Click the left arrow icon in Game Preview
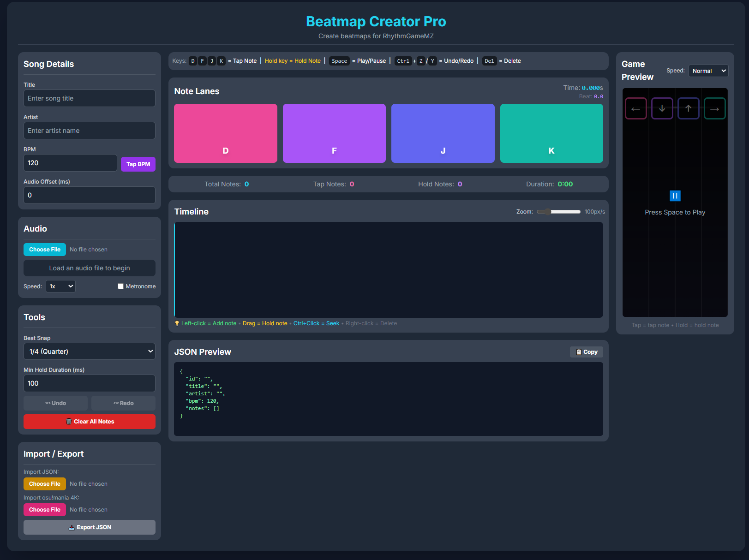 [x=636, y=108]
